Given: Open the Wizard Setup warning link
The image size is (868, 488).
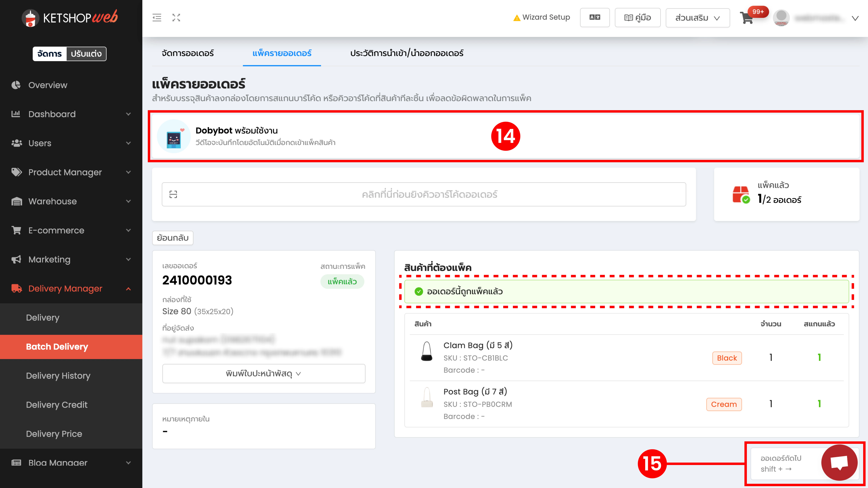Looking at the screenshot, I should (542, 18).
